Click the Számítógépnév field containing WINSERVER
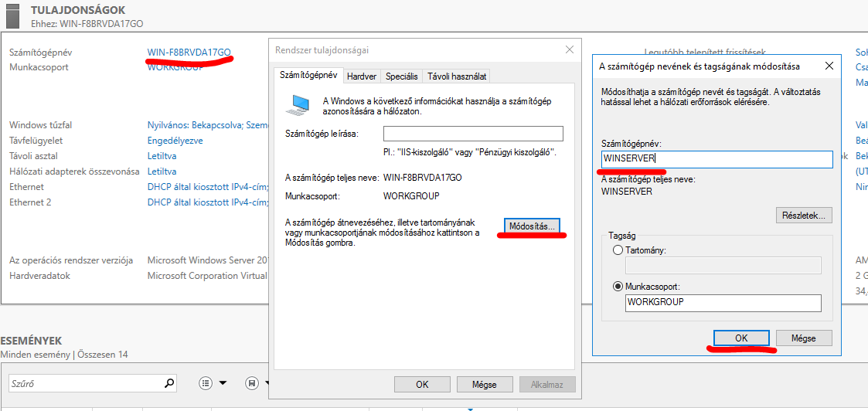This screenshot has width=868, height=411. tap(717, 159)
